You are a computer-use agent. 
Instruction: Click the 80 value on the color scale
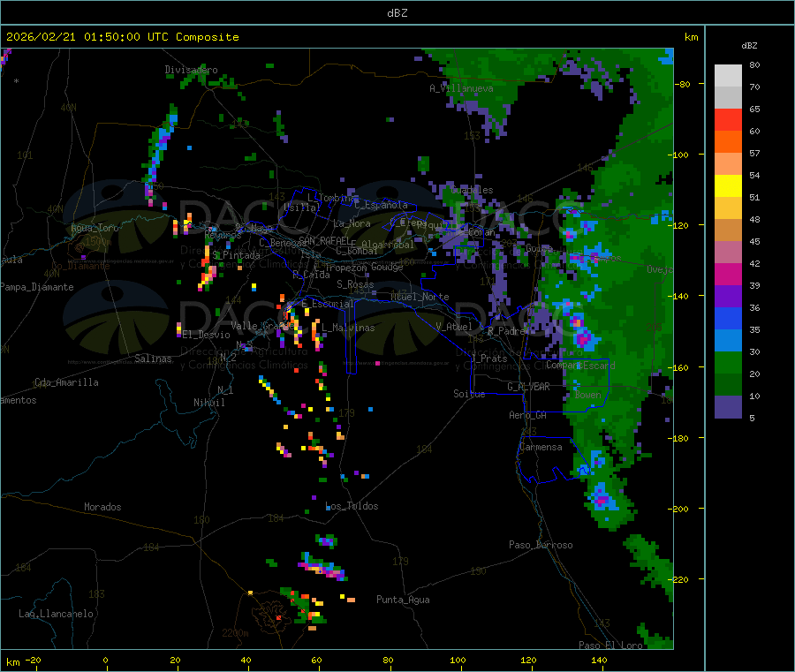754,64
